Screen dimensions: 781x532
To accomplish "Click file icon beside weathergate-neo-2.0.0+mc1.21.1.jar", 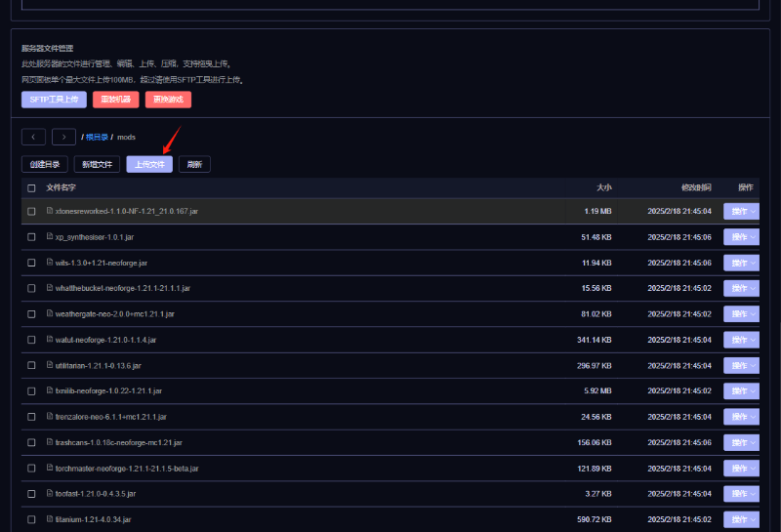I will [50, 314].
